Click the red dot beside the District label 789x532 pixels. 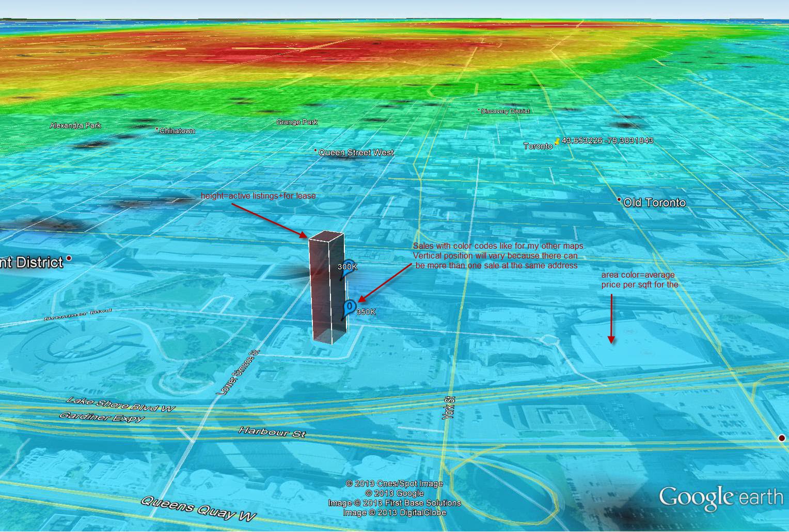[x=69, y=258]
